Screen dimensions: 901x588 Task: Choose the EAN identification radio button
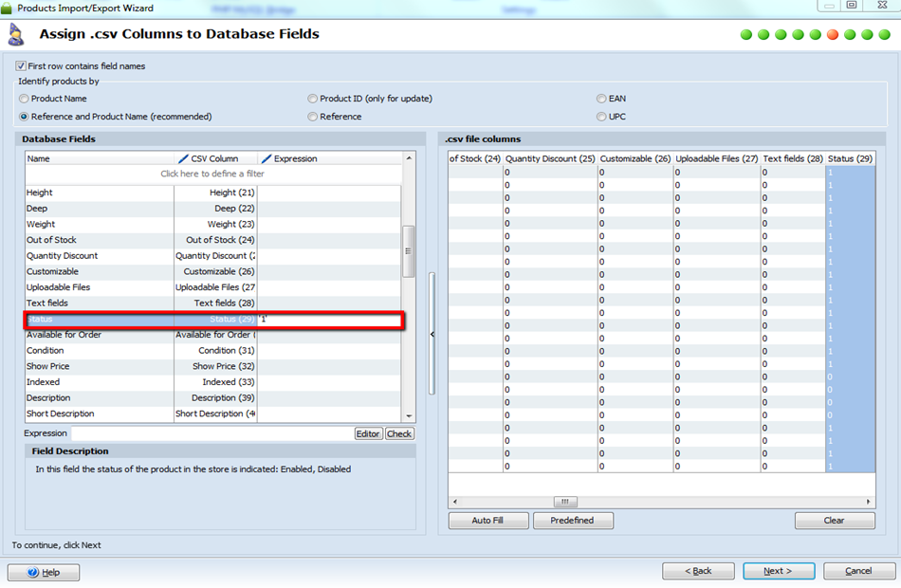tap(601, 99)
